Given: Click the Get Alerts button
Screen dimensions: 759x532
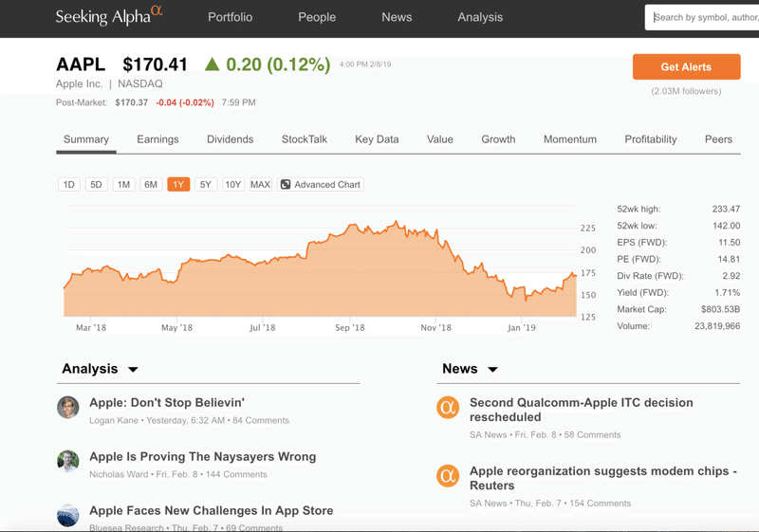Looking at the screenshot, I should pos(686,66).
